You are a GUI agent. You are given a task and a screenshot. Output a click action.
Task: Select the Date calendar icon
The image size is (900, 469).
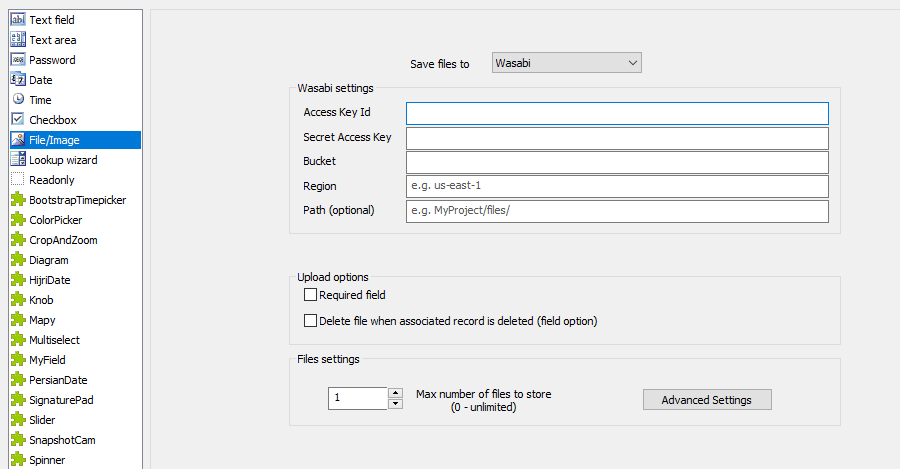tap(18, 80)
